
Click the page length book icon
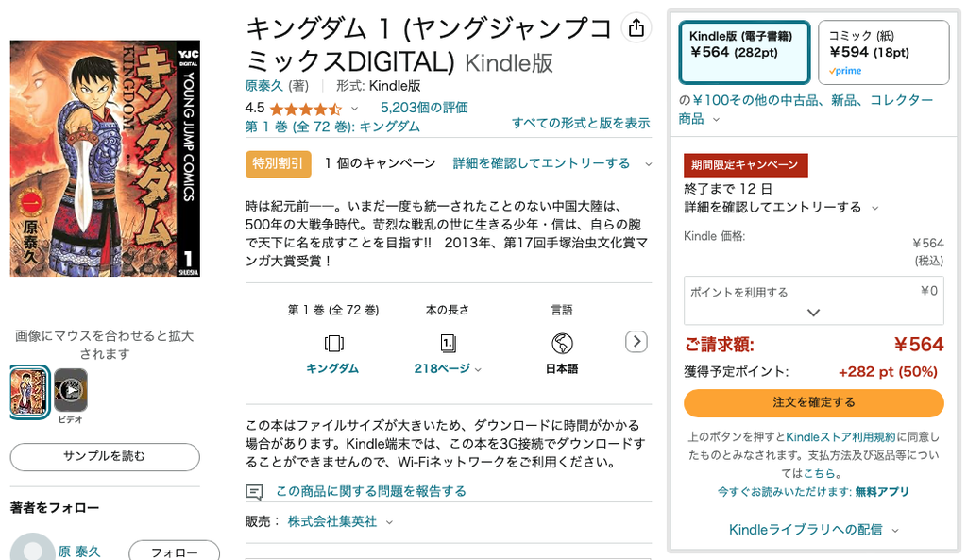[448, 342]
